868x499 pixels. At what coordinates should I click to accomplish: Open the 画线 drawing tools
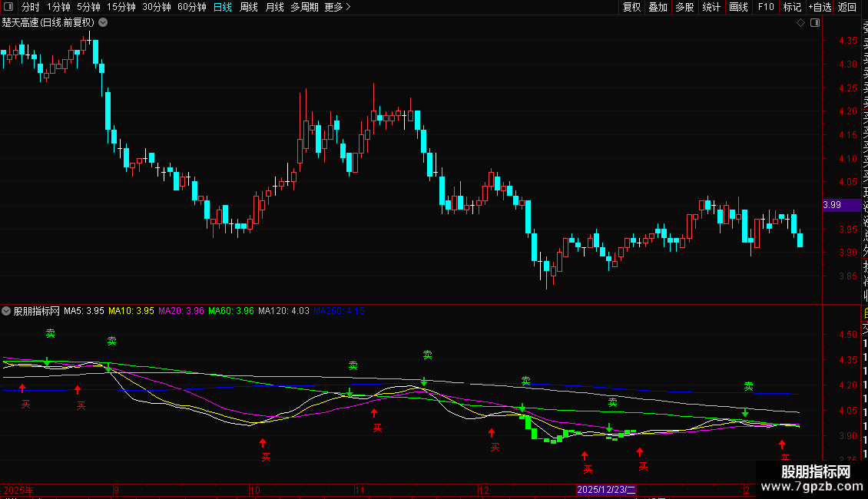point(738,8)
